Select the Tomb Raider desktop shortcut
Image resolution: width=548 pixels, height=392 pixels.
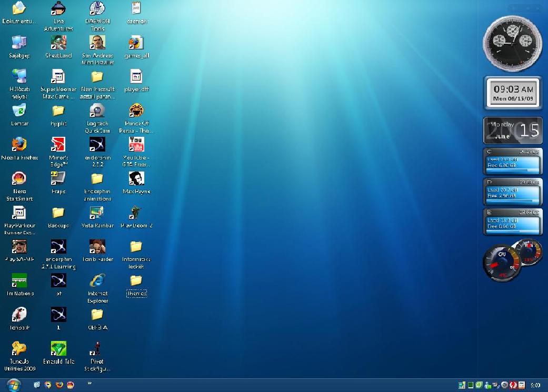(97, 246)
